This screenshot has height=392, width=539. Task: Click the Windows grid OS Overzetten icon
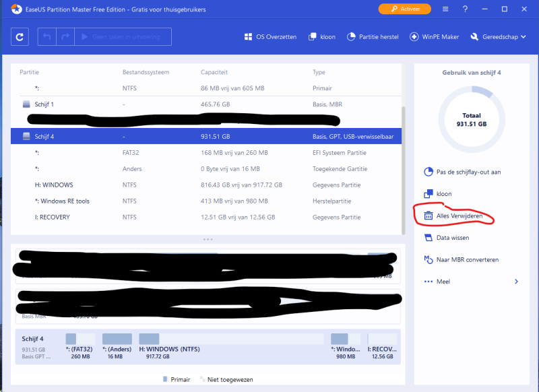point(248,37)
